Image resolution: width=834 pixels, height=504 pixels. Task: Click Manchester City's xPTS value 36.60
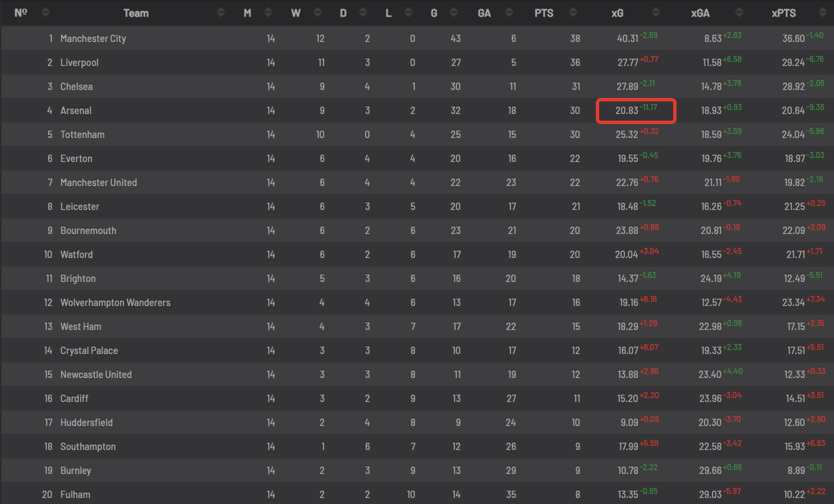793,39
